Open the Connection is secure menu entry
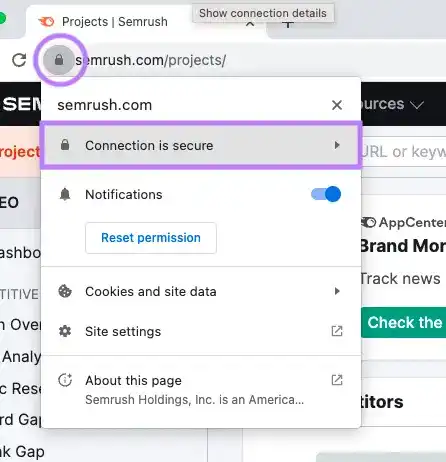Screen dimensions: 446x462 pos(201,145)
